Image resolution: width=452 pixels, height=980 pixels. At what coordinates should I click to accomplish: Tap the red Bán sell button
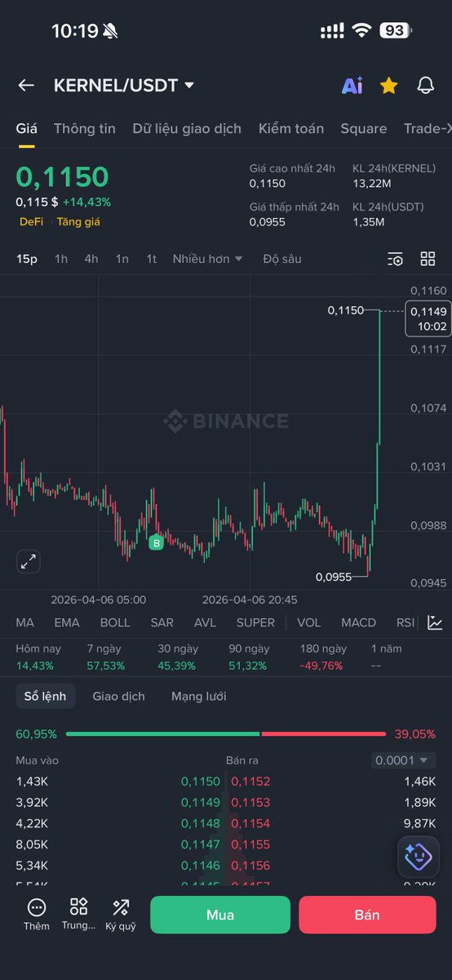coord(367,915)
